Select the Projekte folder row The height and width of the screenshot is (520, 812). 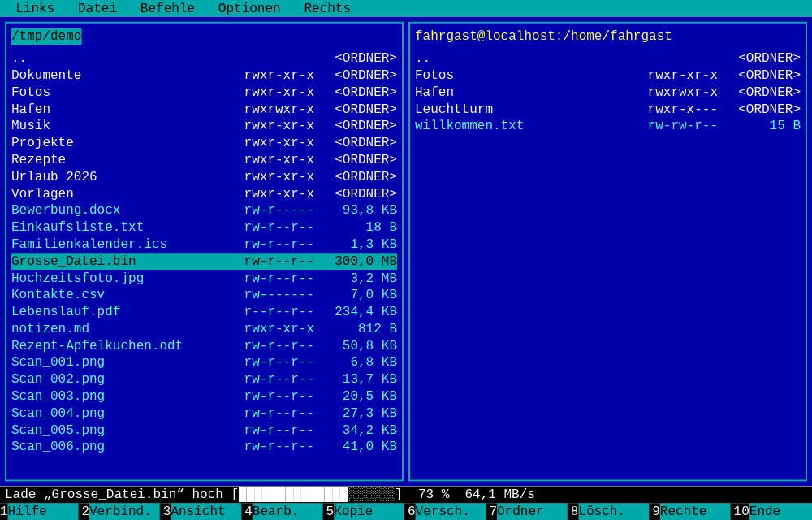click(x=204, y=142)
